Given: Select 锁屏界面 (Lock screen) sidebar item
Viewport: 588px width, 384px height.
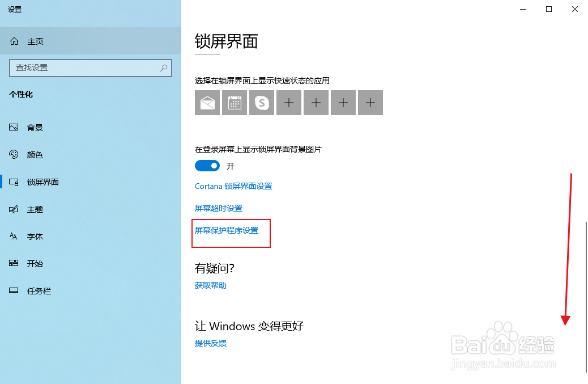Looking at the screenshot, I should [x=42, y=182].
